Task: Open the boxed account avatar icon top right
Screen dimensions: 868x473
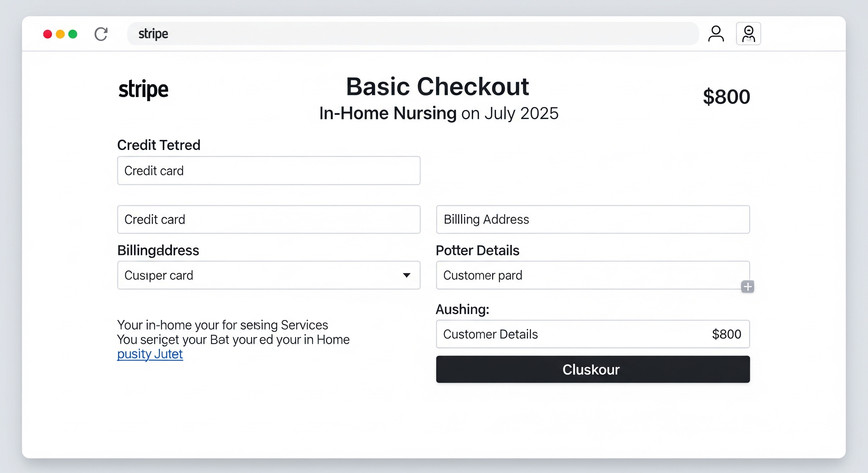Action: (x=748, y=33)
